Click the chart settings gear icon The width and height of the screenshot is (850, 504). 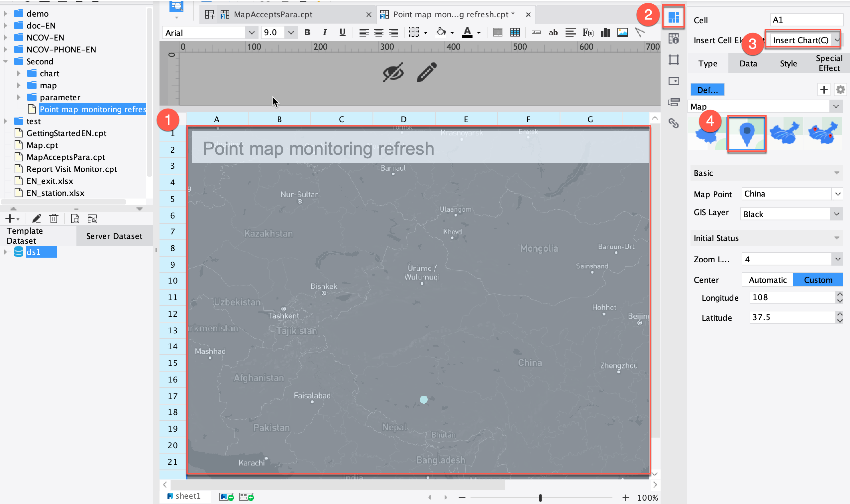click(x=840, y=90)
